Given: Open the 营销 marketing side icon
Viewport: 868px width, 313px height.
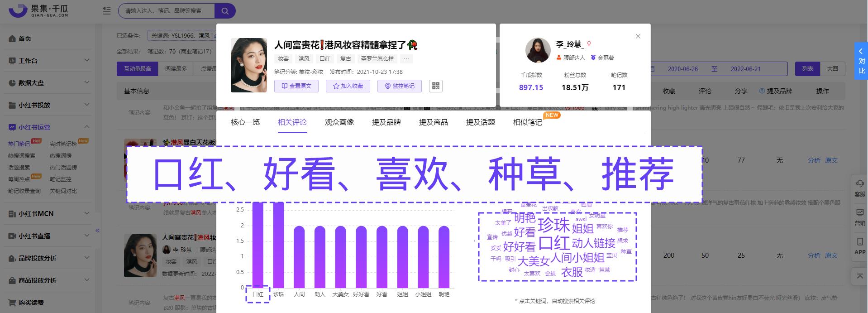Looking at the screenshot, I should coord(859,217).
